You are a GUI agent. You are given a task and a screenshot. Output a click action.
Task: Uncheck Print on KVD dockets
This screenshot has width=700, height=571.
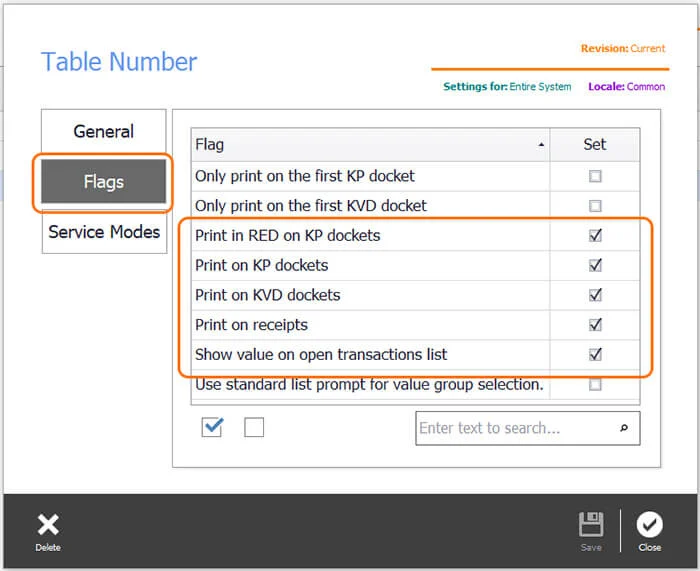595,295
